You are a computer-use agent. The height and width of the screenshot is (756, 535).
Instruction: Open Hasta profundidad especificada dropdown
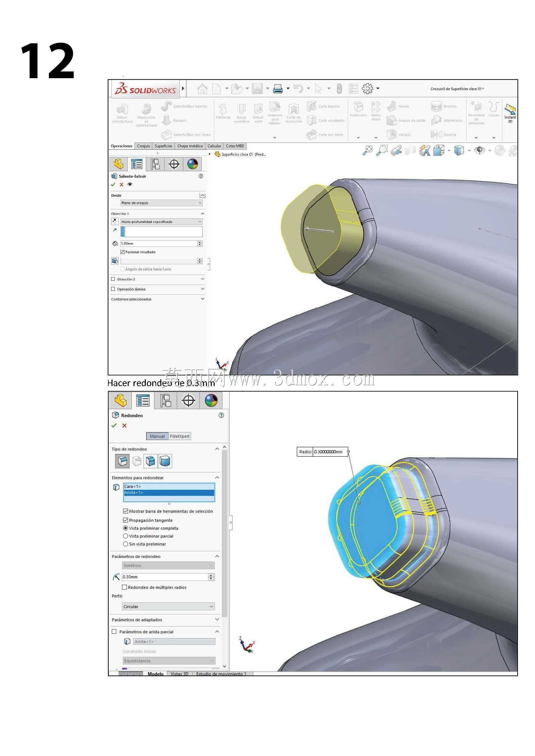click(161, 222)
